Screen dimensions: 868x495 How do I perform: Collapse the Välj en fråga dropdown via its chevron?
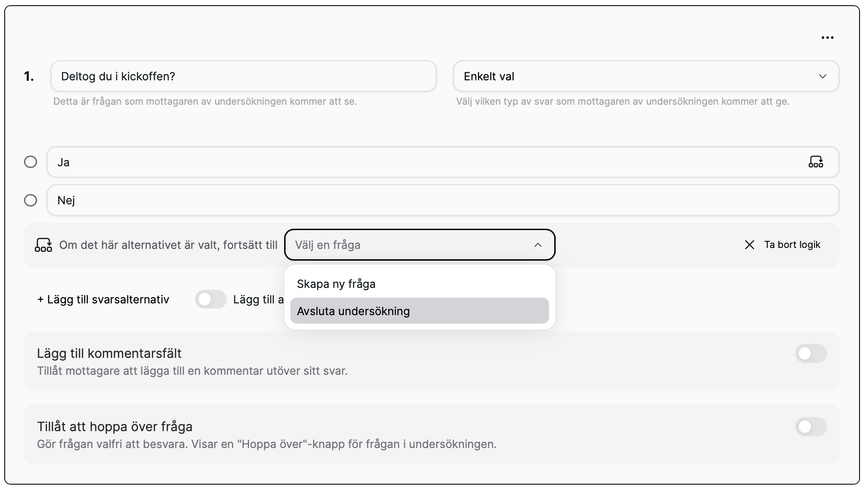click(x=538, y=245)
